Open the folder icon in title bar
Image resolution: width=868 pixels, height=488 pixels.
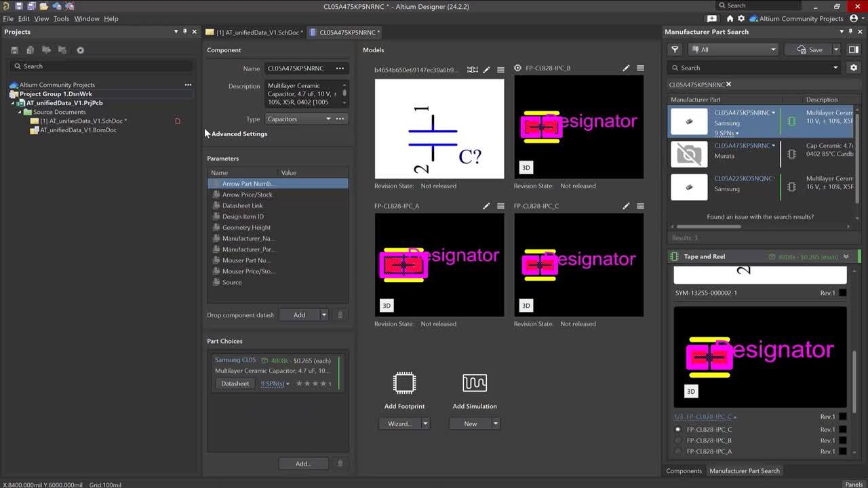click(x=43, y=6)
